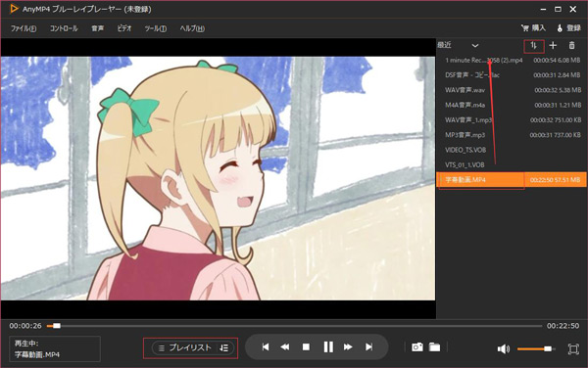The image size is (588, 368).
Task: Open the ファイル menu
Action: (24, 28)
